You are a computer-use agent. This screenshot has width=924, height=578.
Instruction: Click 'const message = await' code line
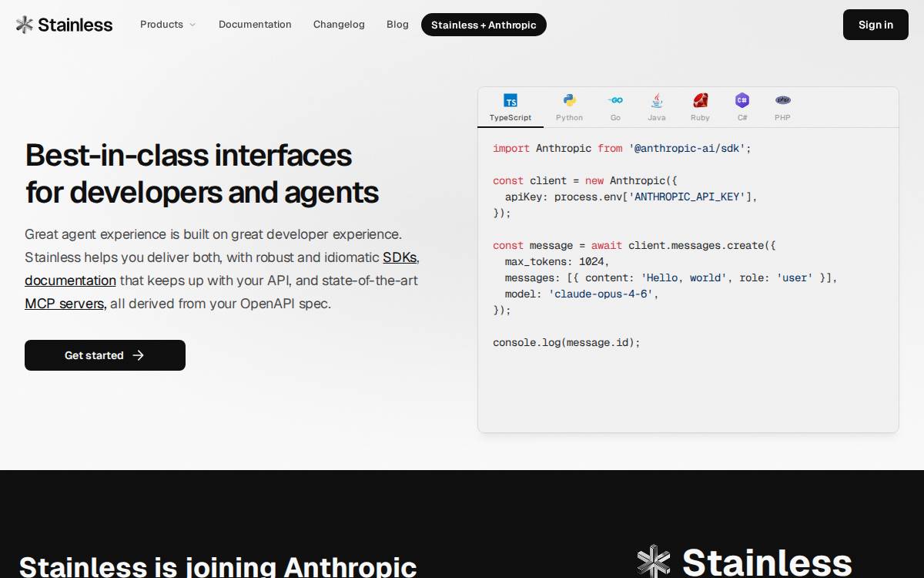click(634, 245)
